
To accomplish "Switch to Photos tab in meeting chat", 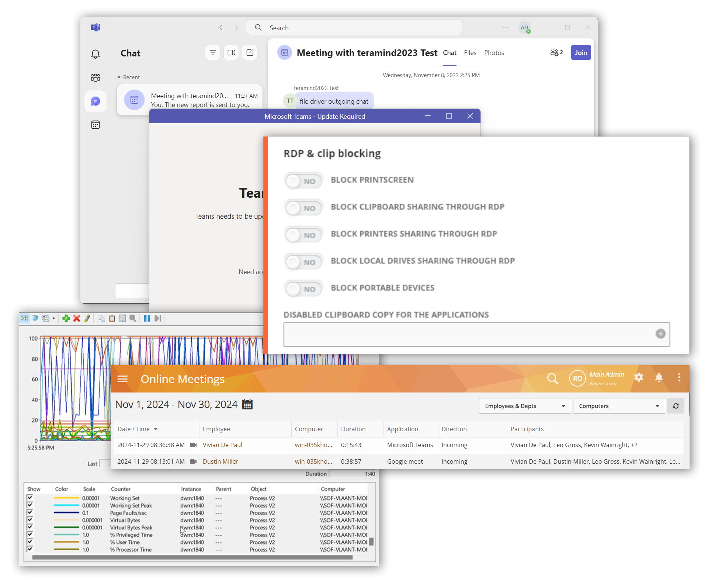I will coord(494,53).
